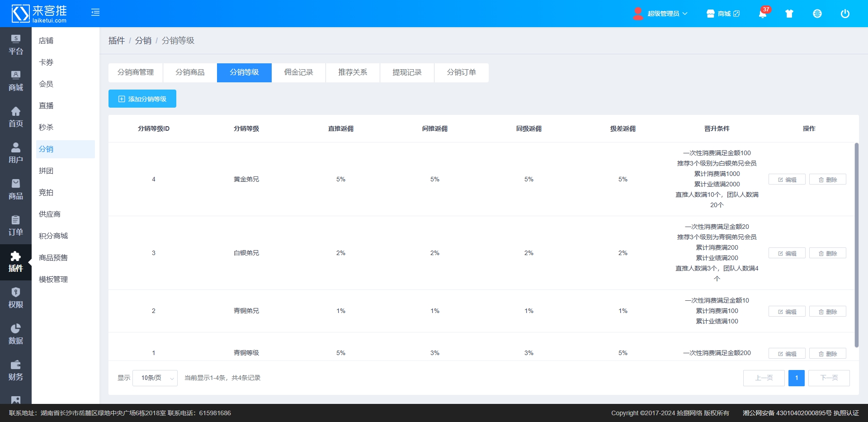Edit the 黄金弟兄 level row
This screenshot has height=422, width=868.
(x=787, y=180)
